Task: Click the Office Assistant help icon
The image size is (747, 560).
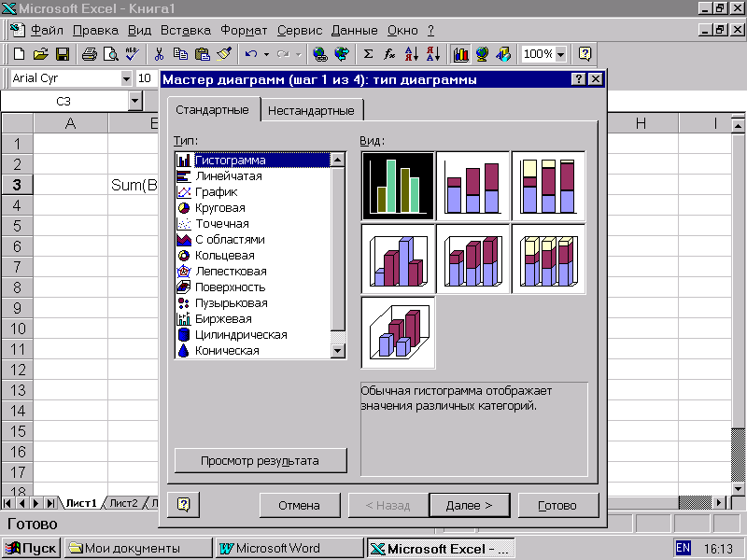Action: pyautogui.click(x=585, y=54)
